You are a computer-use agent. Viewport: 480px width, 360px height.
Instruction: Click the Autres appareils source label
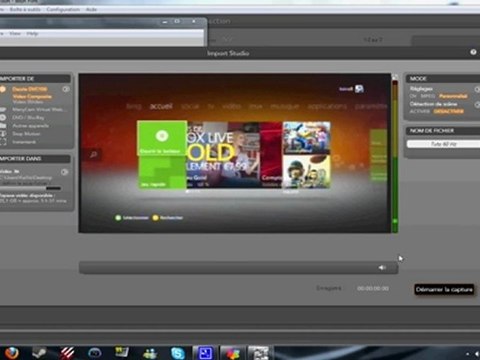31,126
